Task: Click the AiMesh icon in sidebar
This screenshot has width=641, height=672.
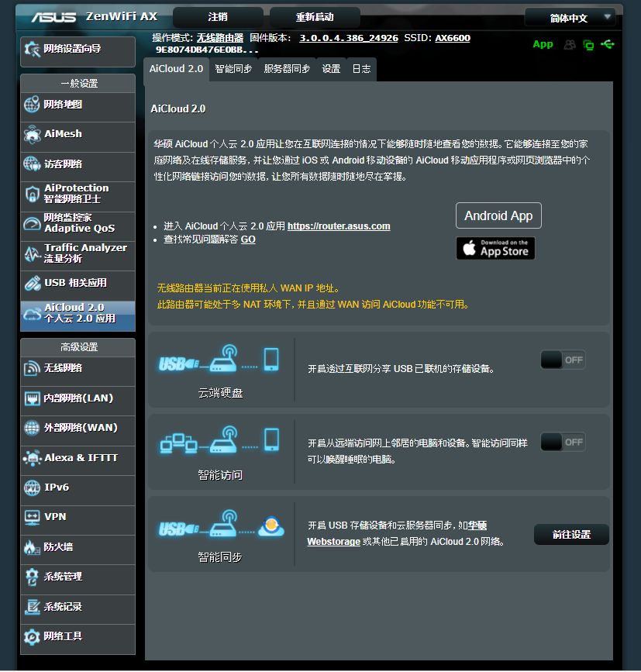Action: pos(32,134)
